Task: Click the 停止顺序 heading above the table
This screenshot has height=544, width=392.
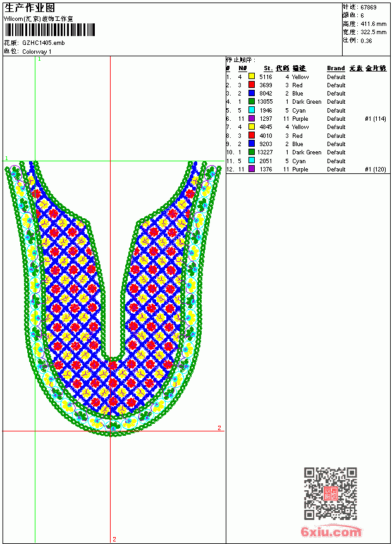Action: click(x=241, y=59)
